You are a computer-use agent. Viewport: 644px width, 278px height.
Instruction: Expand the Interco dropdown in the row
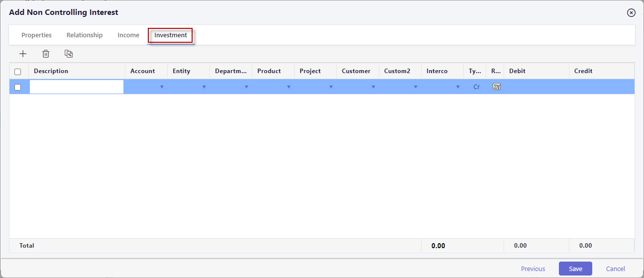458,87
